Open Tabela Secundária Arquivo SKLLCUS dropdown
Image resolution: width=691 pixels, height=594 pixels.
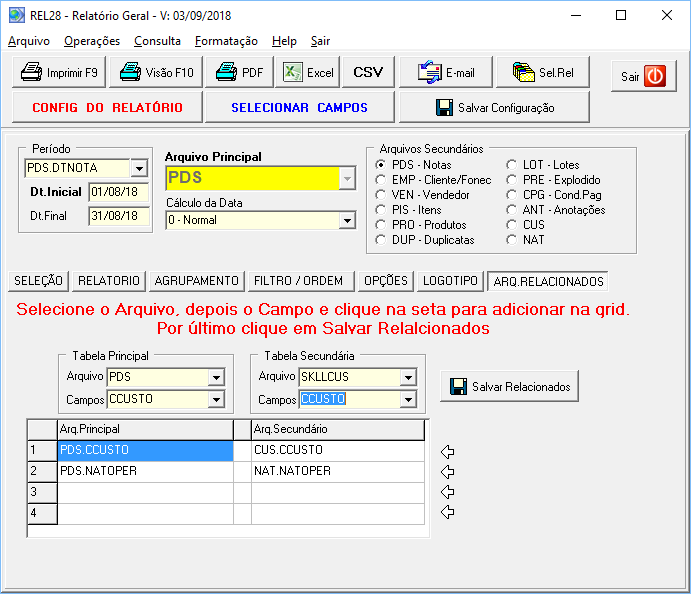pyautogui.click(x=408, y=377)
